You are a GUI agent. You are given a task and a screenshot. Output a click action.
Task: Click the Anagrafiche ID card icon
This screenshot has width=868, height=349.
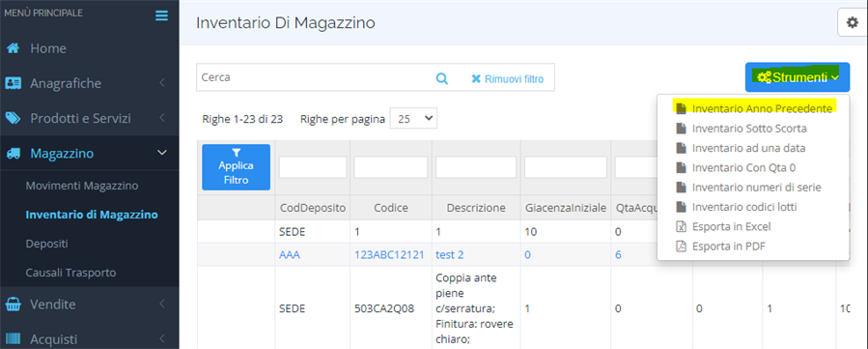tap(13, 84)
